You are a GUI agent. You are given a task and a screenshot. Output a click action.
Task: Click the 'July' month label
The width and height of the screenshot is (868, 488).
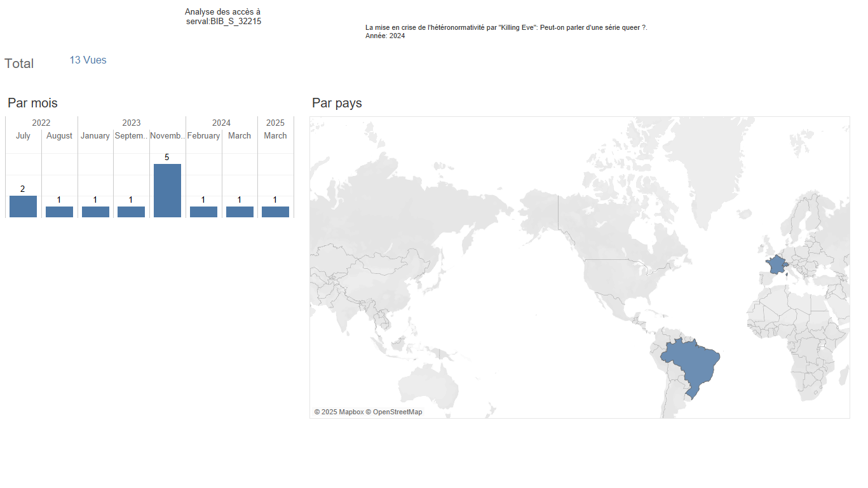click(x=23, y=136)
